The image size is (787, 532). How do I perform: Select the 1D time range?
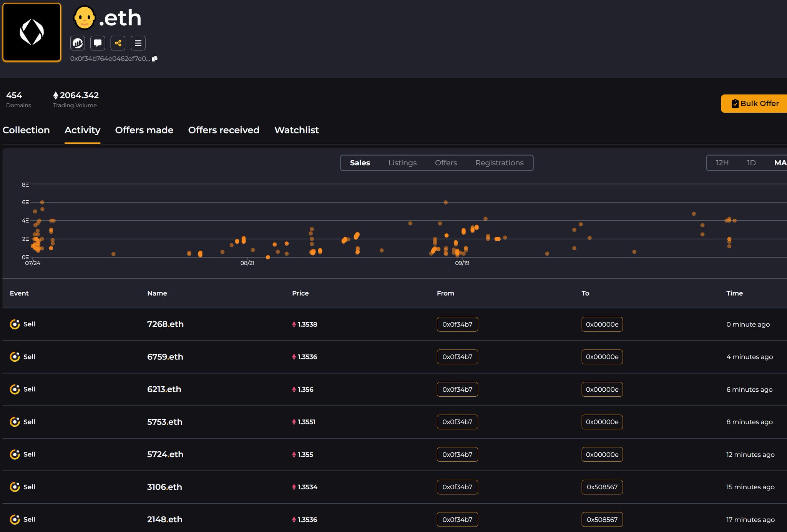(751, 163)
